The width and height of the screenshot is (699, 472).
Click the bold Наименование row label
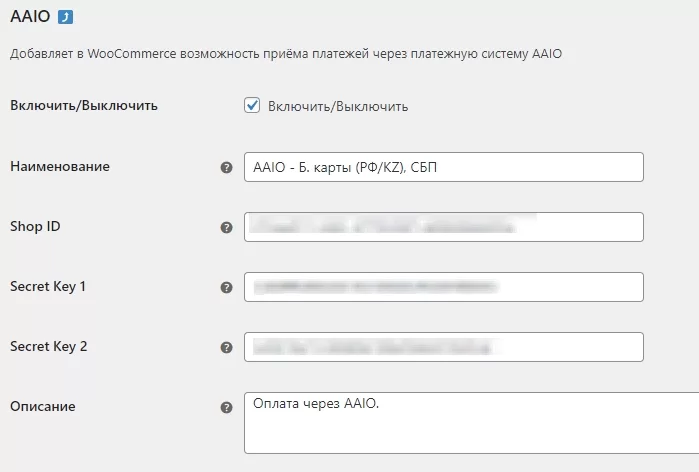[x=59, y=166]
